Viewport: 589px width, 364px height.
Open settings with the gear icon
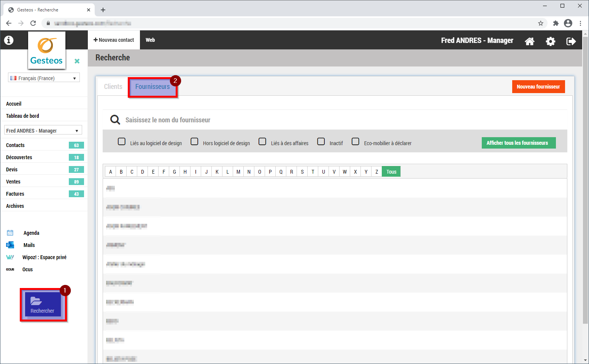550,41
